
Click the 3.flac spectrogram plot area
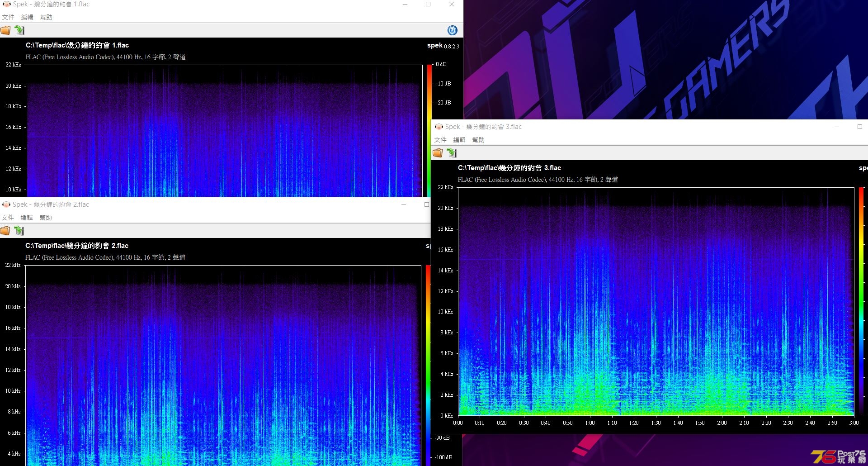[656, 301]
